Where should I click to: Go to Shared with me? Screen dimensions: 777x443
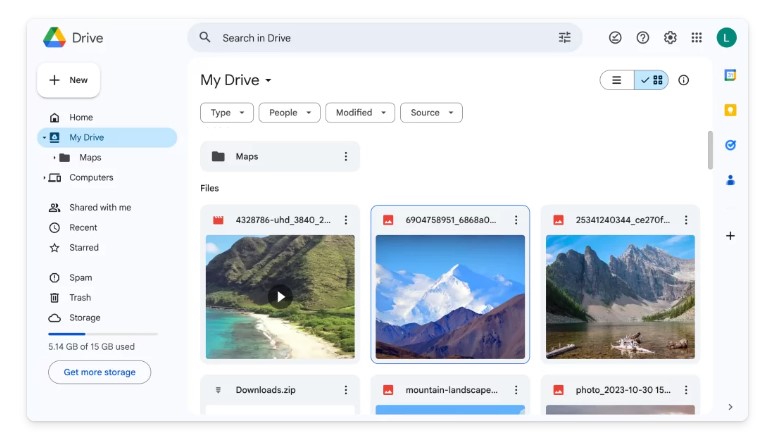[x=99, y=208]
